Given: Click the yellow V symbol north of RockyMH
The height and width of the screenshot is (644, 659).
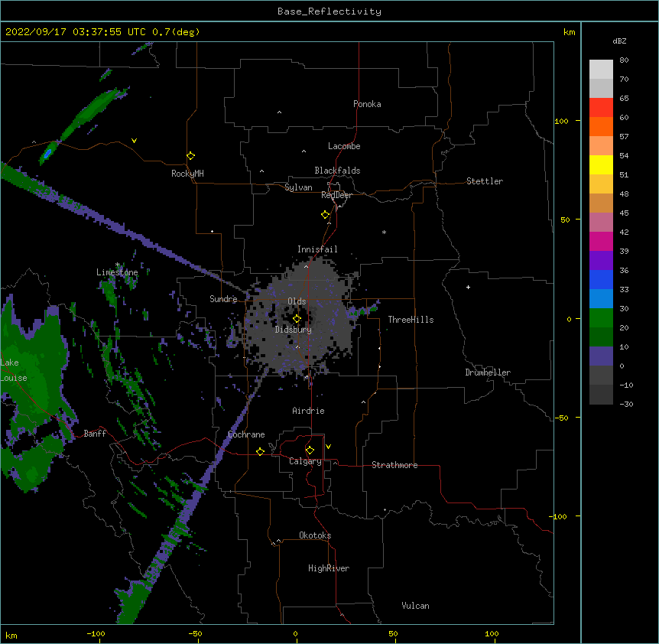Looking at the screenshot, I should point(134,141).
